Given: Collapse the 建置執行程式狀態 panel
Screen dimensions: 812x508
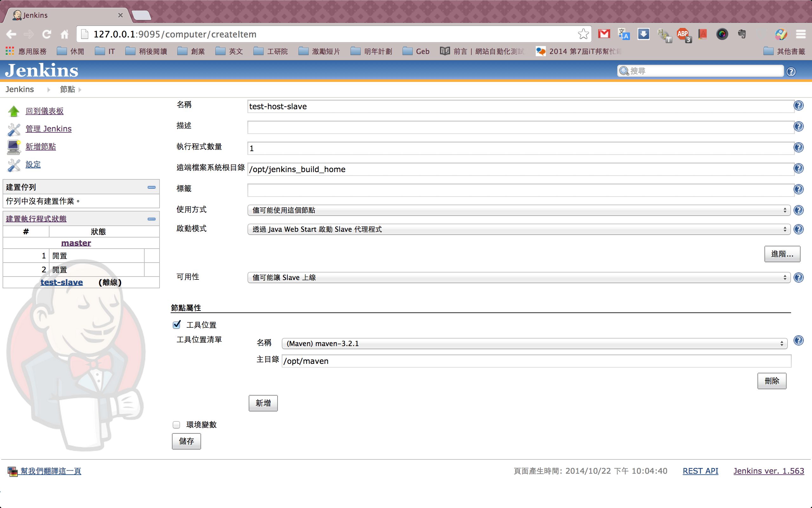Looking at the screenshot, I should point(152,219).
